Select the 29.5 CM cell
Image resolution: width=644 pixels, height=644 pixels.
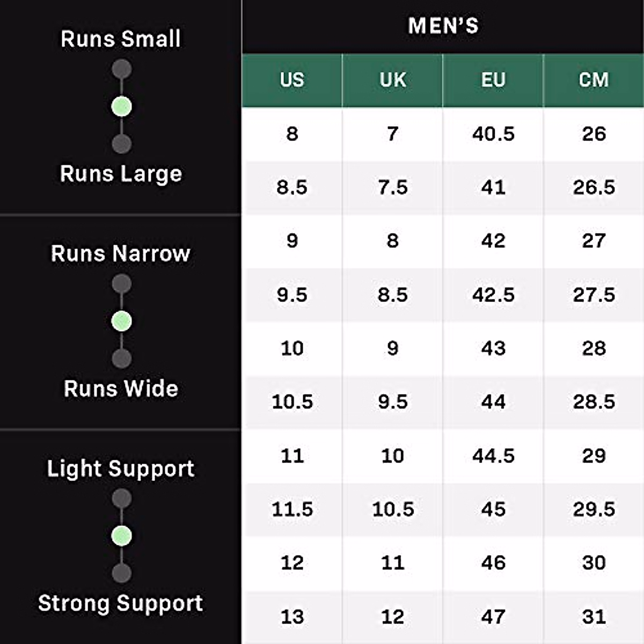(594, 509)
